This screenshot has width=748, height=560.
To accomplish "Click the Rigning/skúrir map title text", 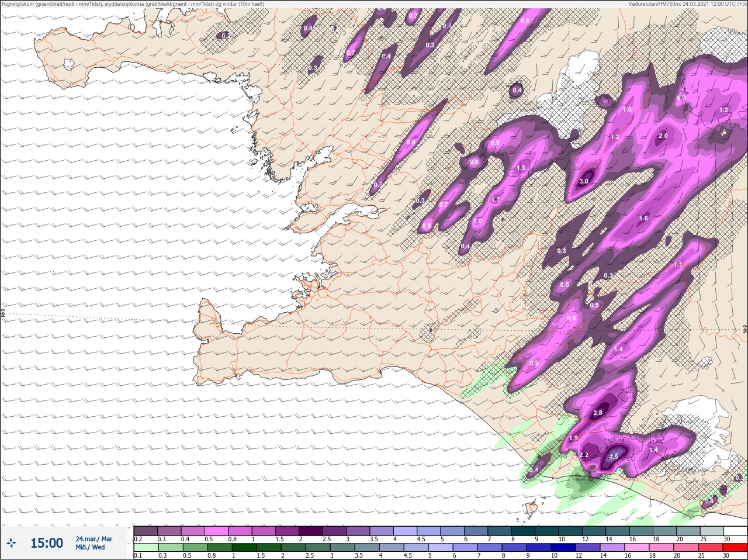I will 133,4.
